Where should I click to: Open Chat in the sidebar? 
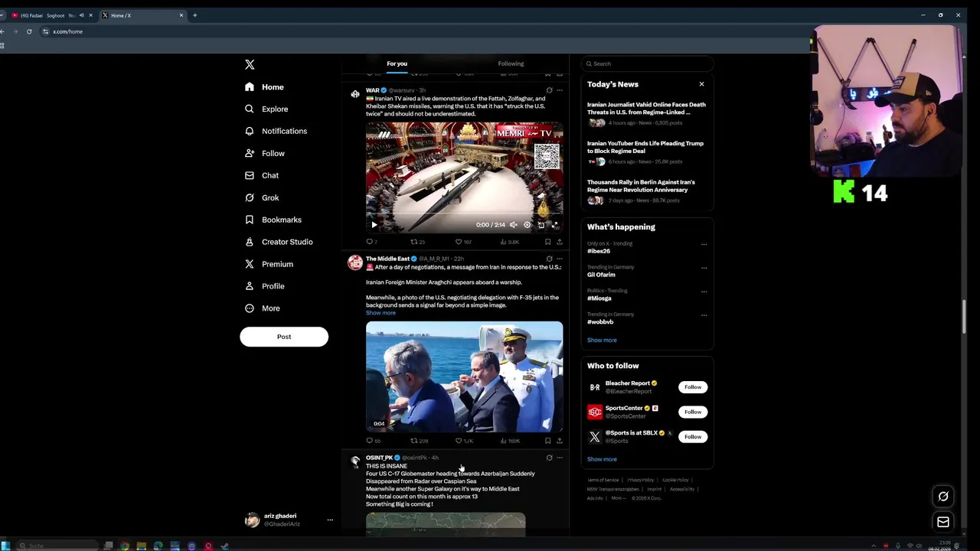click(x=261, y=175)
